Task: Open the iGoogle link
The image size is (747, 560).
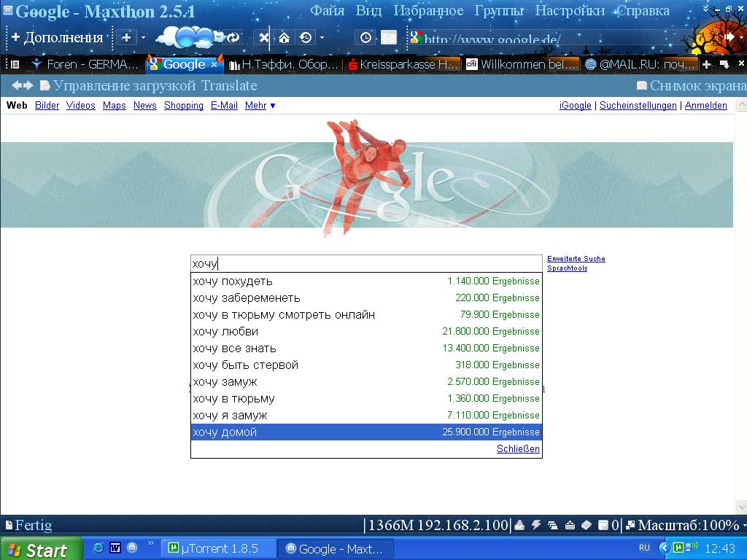Action: click(576, 105)
